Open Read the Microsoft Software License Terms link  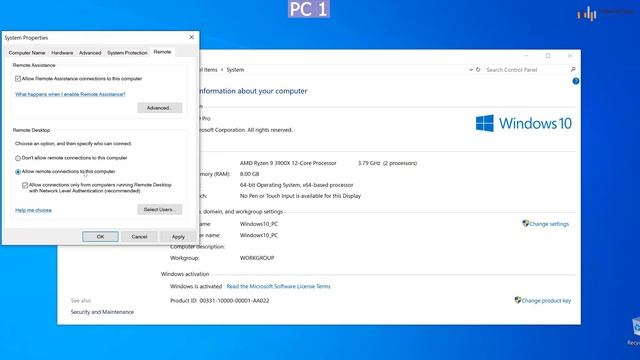278,287
